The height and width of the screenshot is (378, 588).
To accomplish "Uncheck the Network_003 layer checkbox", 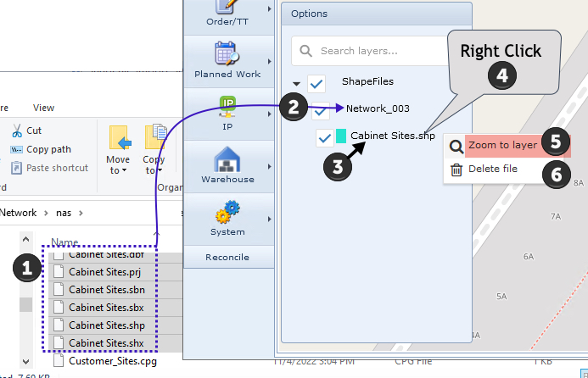I will coord(321,110).
